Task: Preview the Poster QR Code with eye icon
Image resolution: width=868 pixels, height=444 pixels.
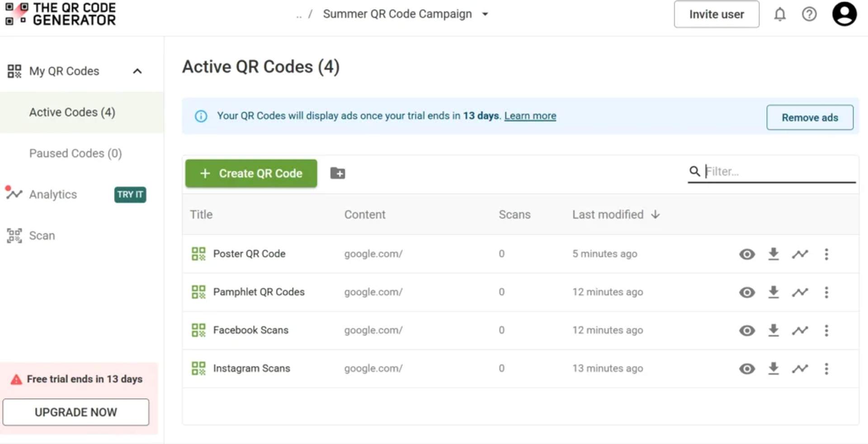Action: tap(747, 254)
